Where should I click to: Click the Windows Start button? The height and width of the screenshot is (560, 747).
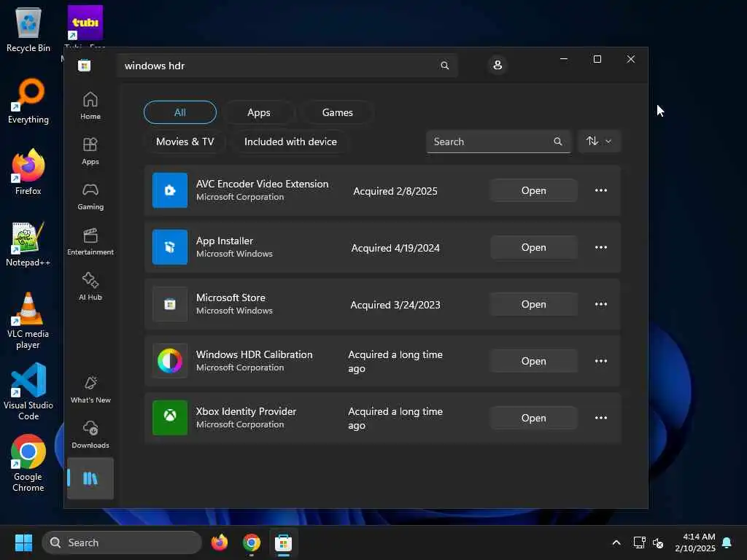23,542
